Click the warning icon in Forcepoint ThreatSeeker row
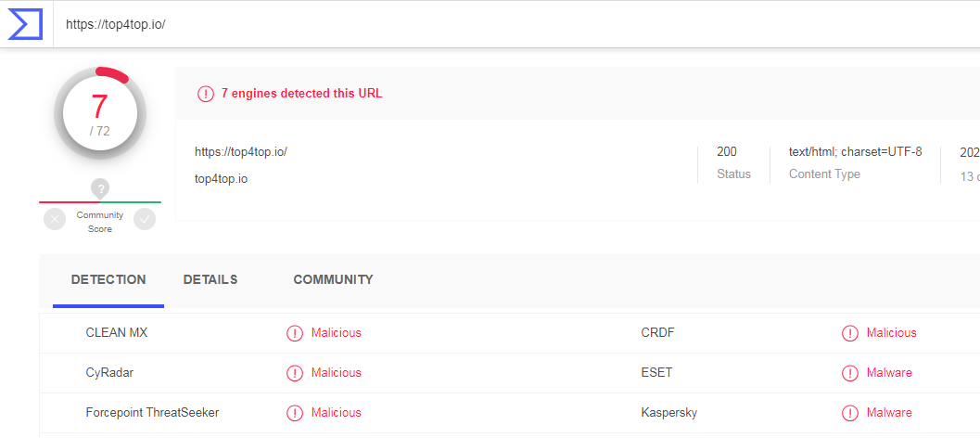 295,413
